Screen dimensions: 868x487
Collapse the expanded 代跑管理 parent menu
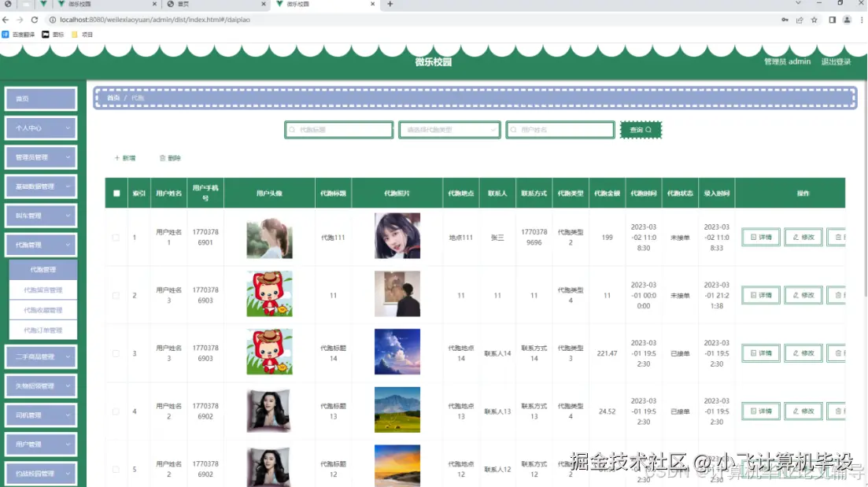(x=41, y=245)
